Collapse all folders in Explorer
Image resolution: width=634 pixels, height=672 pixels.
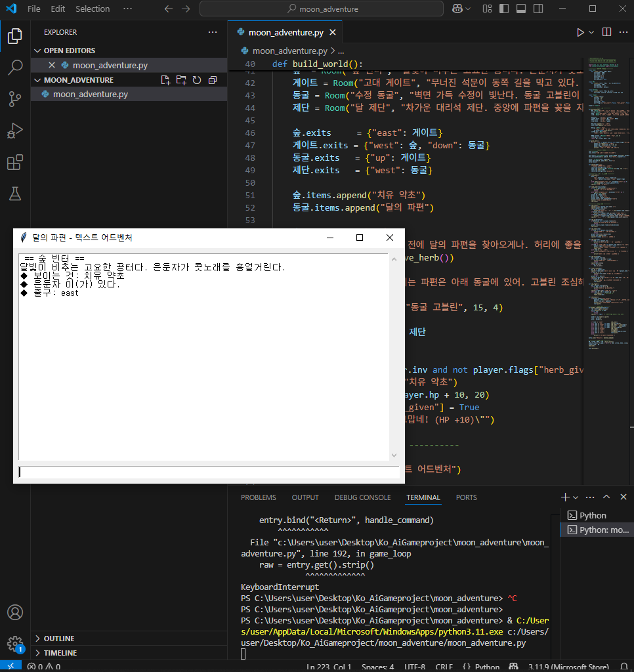[x=213, y=80]
